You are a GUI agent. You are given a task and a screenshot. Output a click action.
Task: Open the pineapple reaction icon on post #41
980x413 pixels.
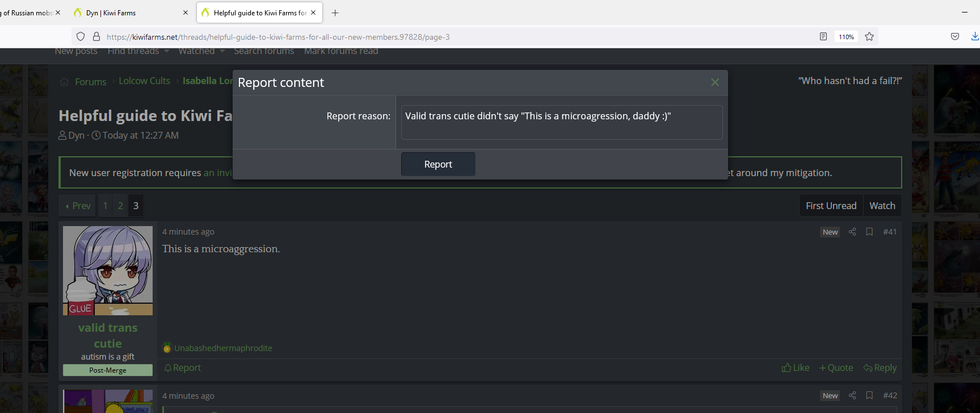(x=167, y=348)
